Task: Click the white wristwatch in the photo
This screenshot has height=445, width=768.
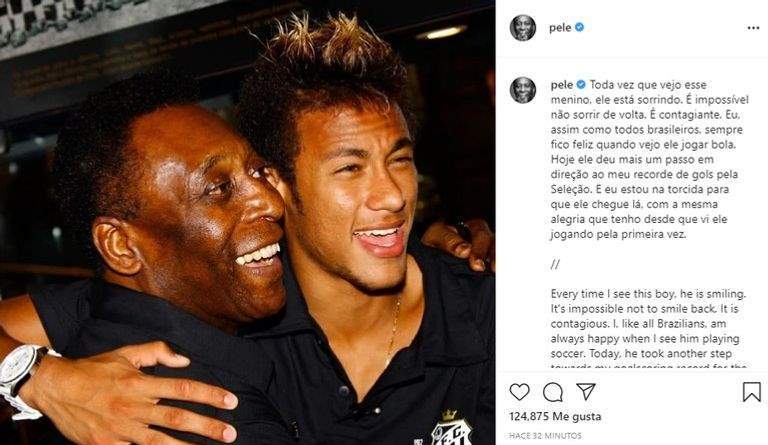Action: (22, 379)
